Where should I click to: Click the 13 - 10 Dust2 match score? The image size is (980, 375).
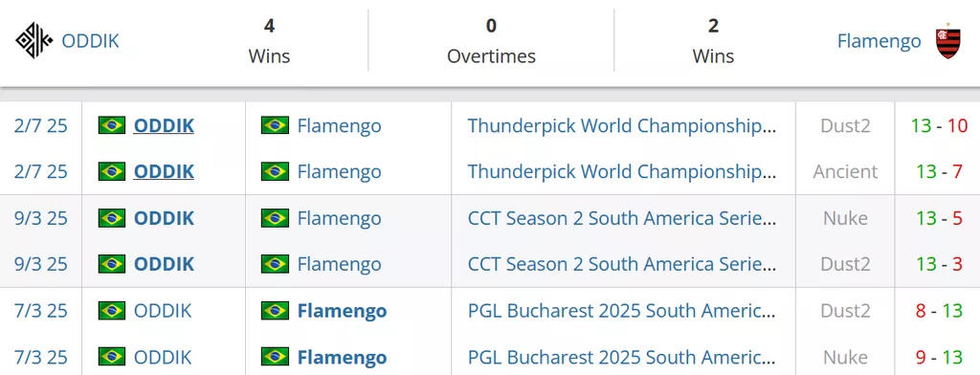(x=940, y=125)
